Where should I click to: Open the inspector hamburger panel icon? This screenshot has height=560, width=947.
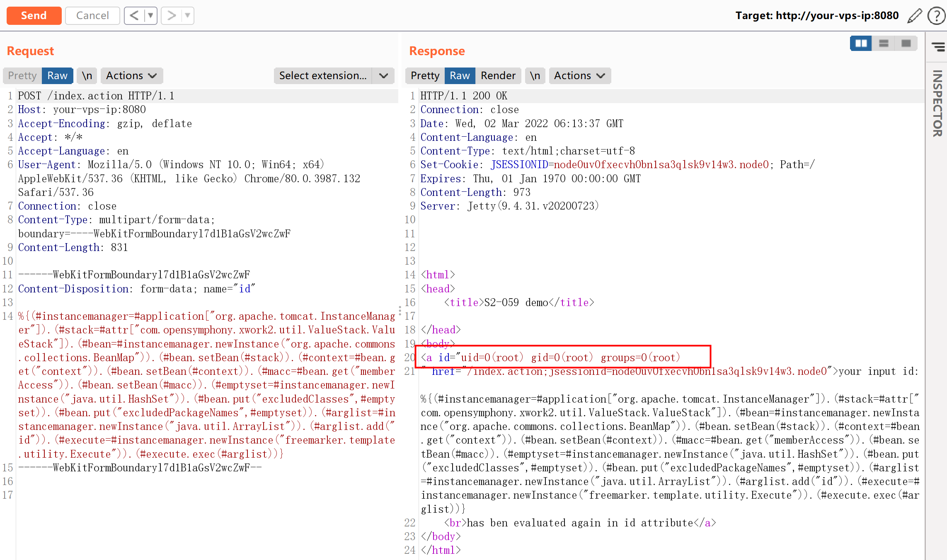pyautogui.click(x=938, y=47)
